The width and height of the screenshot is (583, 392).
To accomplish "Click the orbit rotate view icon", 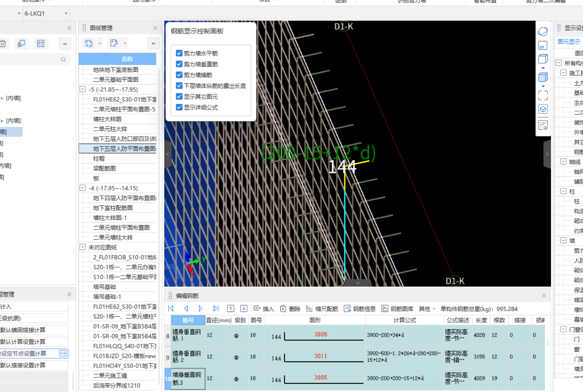I will 543,32.
